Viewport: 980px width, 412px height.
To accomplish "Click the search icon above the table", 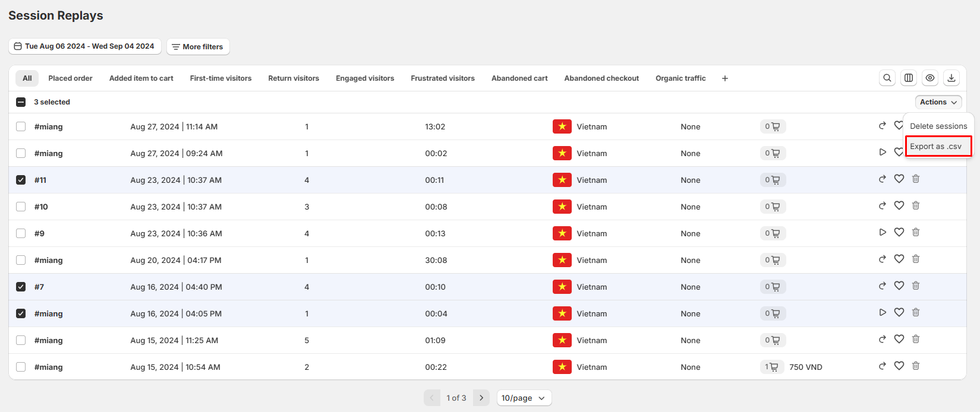I will 887,78.
